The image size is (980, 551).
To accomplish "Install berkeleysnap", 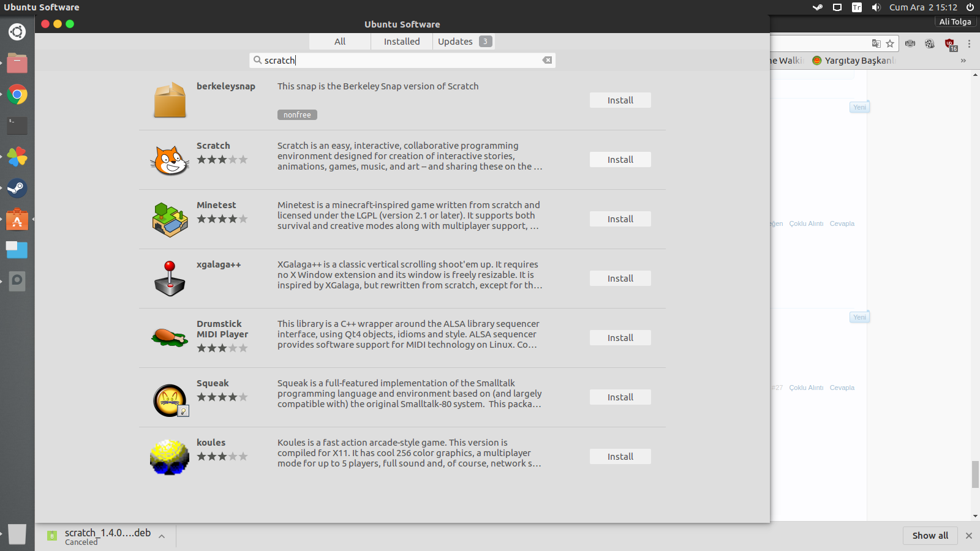I will point(620,100).
